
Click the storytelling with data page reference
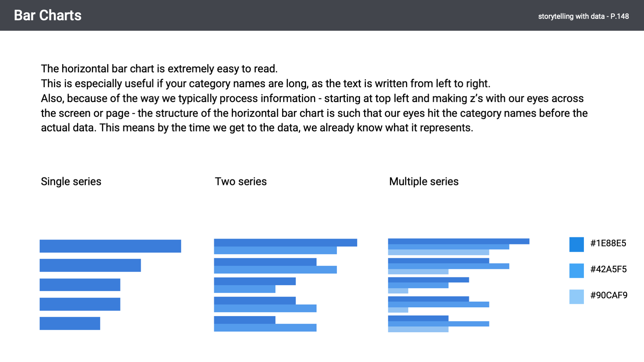(583, 16)
